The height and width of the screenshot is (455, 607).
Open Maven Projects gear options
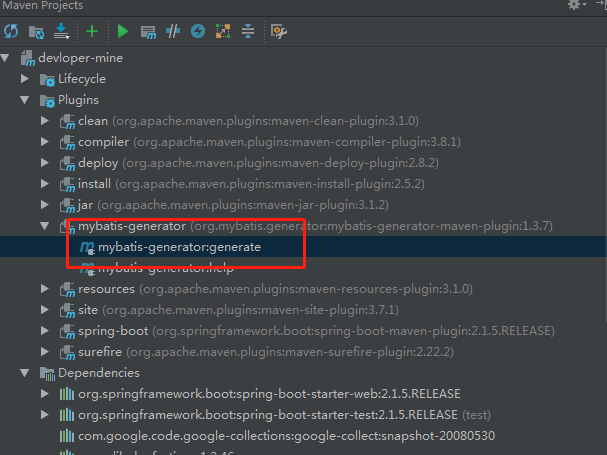coord(576,5)
